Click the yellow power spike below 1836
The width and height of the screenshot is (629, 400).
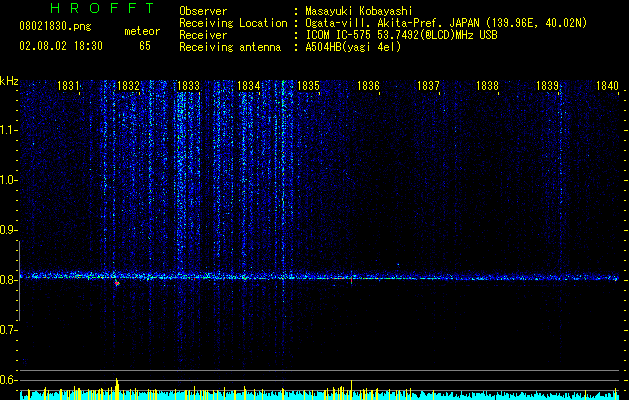tap(351, 390)
